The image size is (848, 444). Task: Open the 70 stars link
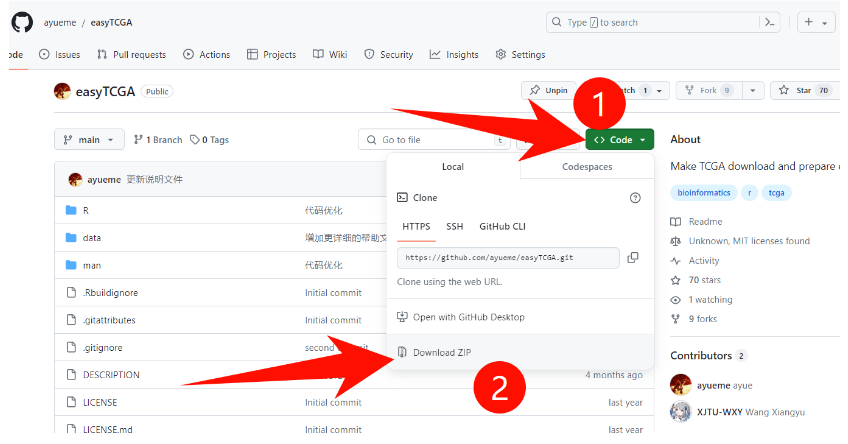tap(696, 280)
